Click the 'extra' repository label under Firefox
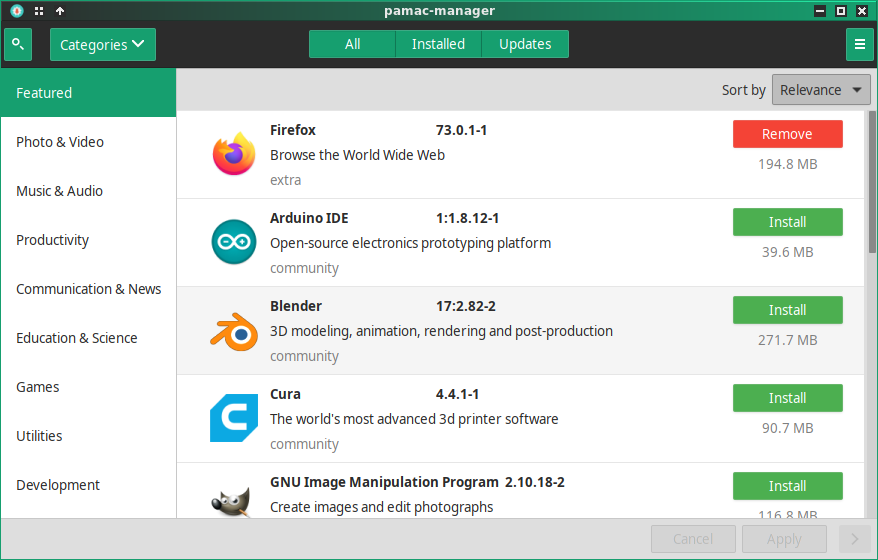The image size is (878, 560). 286,180
